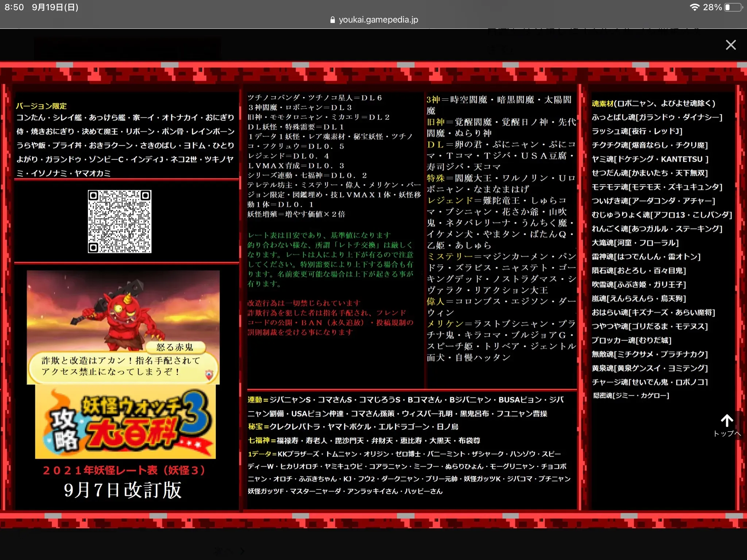Tap the 大滝魂[河童・フローラル] row
The image size is (747, 560).
click(635, 243)
